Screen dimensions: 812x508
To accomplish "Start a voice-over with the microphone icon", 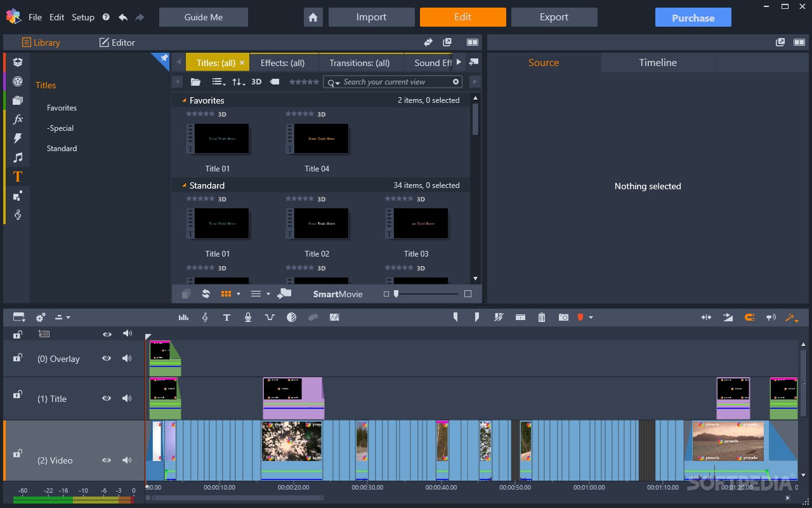I will pyautogui.click(x=247, y=317).
